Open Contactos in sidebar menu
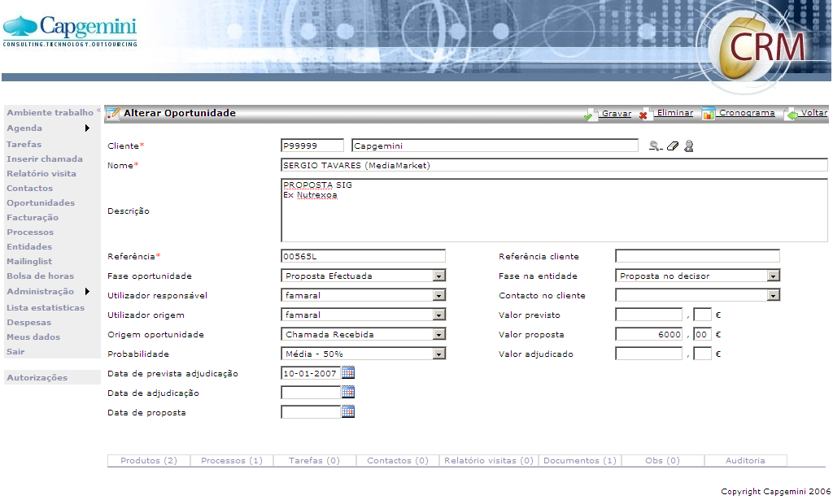 (x=30, y=188)
